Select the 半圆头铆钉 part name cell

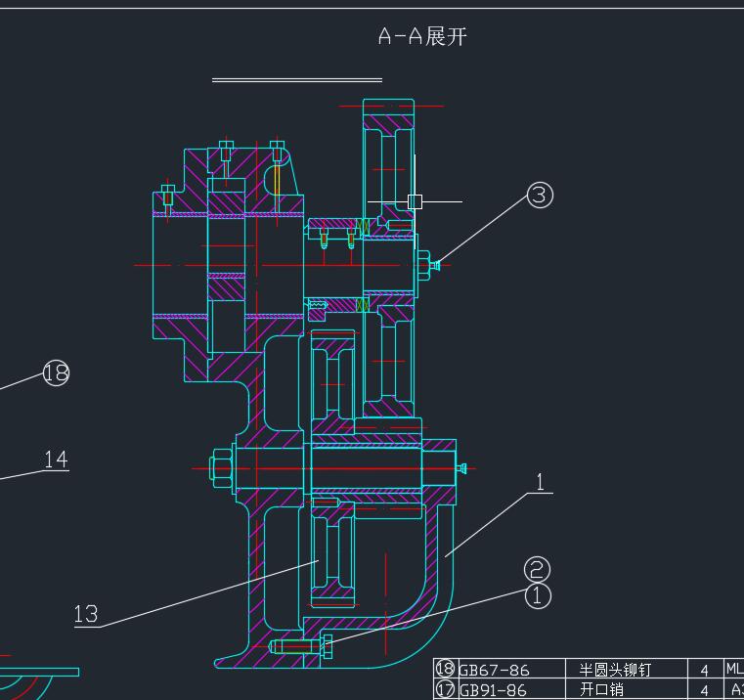(615, 671)
